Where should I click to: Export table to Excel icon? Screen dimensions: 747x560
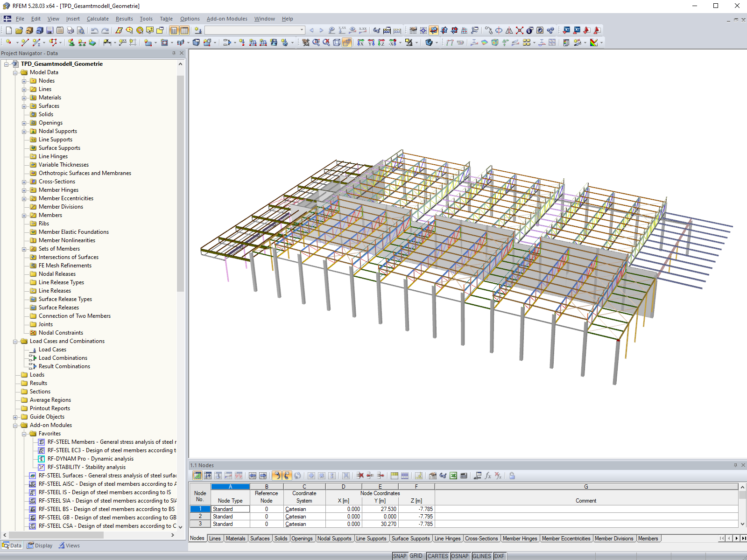coord(453,476)
